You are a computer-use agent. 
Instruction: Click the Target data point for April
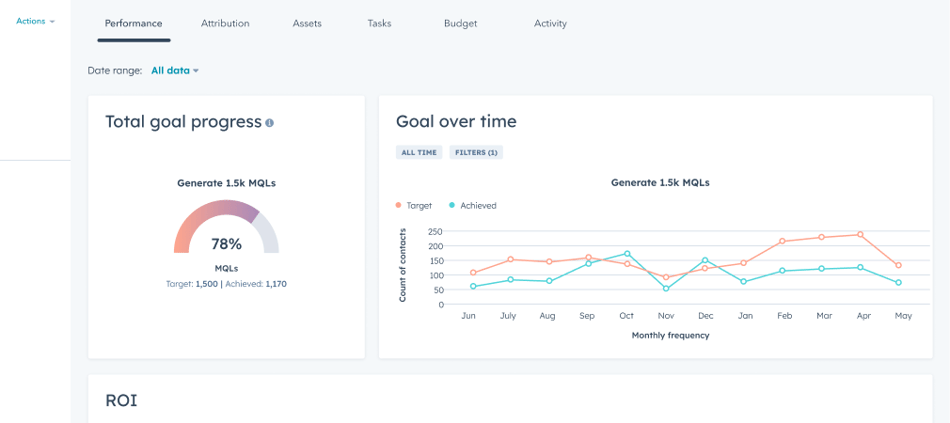click(860, 235)
